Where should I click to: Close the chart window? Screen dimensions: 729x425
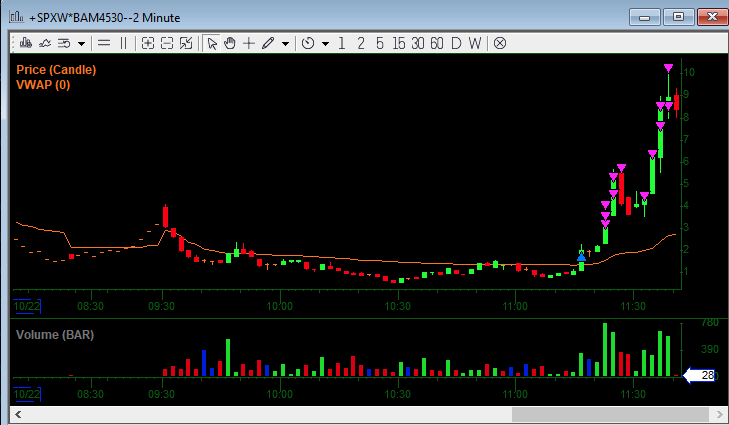[712, 18]
